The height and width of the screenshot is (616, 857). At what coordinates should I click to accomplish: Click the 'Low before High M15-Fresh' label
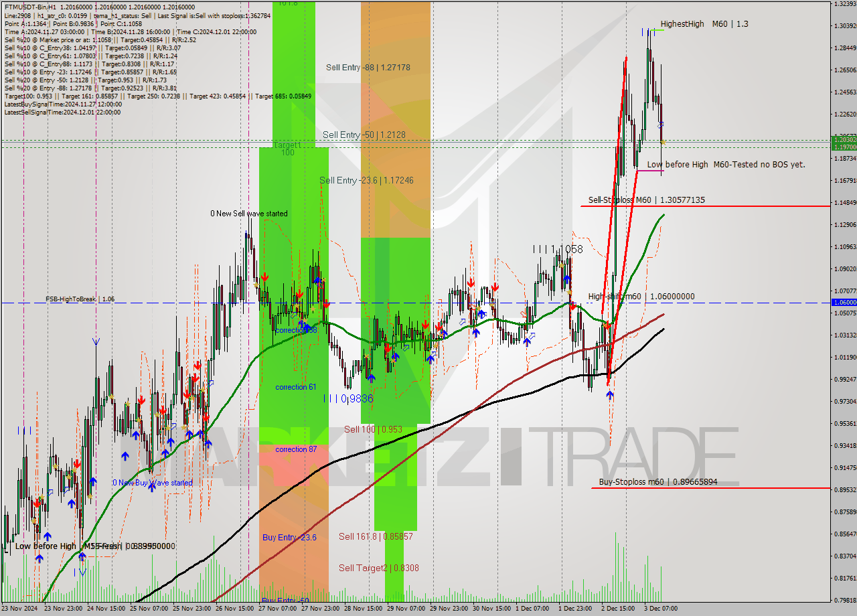pos(68,546)
